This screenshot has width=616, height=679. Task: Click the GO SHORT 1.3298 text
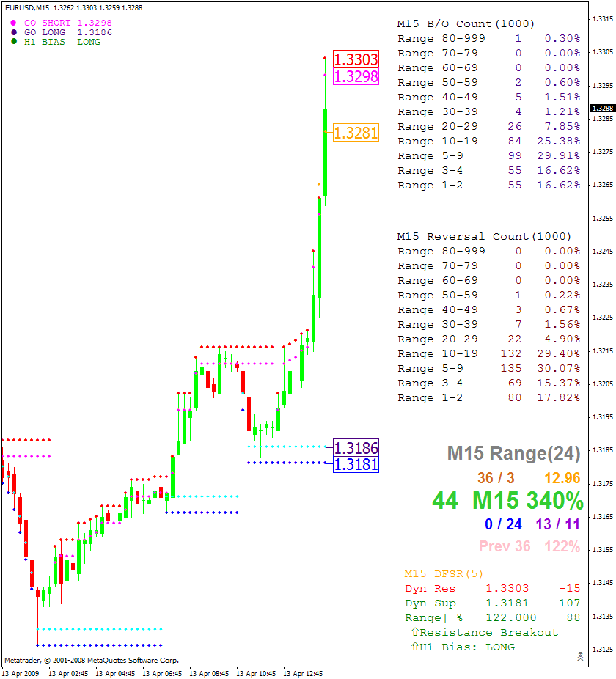pos(68,23)
